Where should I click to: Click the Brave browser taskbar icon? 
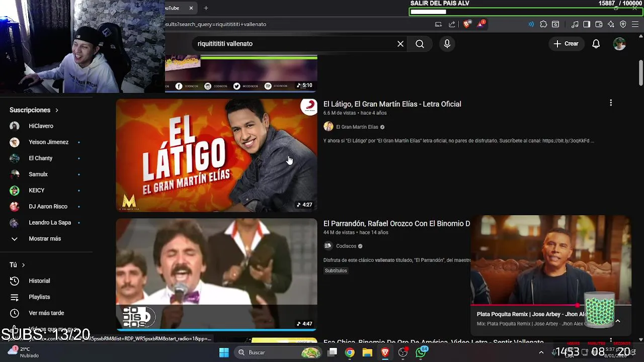385,352
